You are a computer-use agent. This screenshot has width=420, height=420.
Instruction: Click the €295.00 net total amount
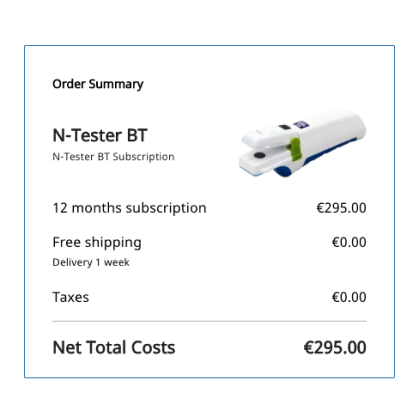pos(335,347)
